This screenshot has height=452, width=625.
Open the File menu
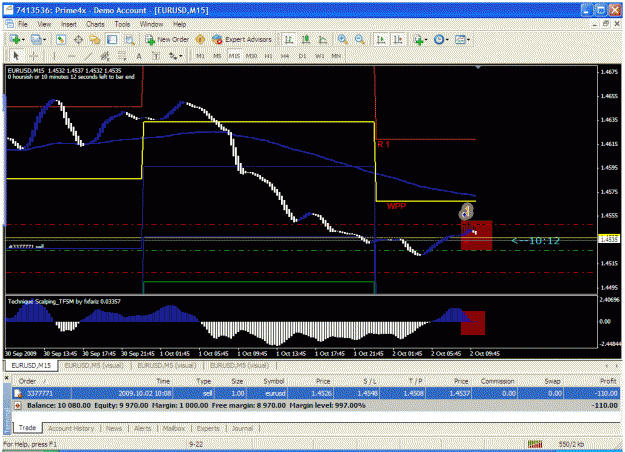tap(23, 24)
